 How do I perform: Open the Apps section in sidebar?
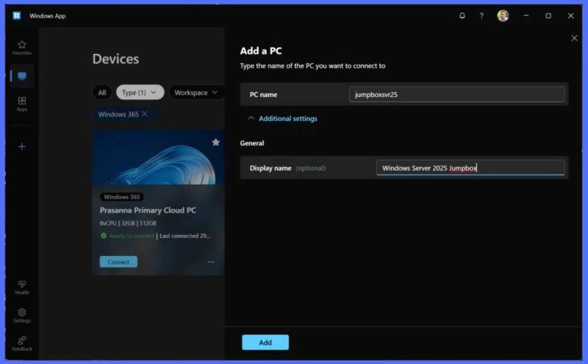point(22,104)
